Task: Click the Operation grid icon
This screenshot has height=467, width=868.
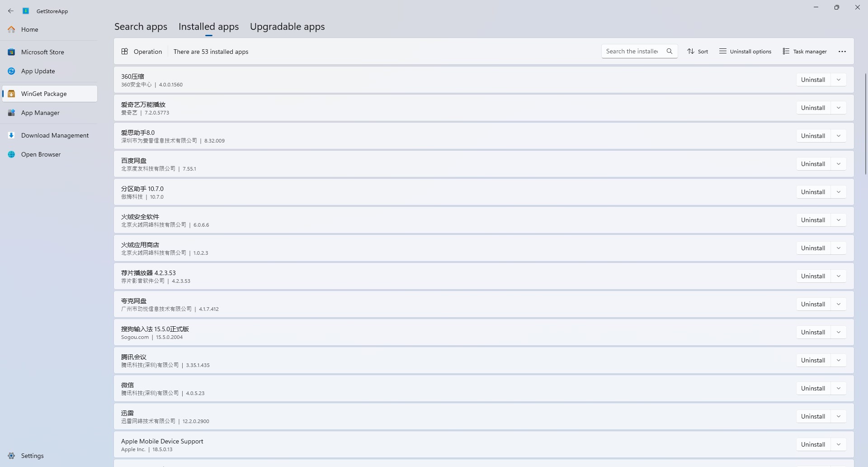Action: [x=125, y=52]
